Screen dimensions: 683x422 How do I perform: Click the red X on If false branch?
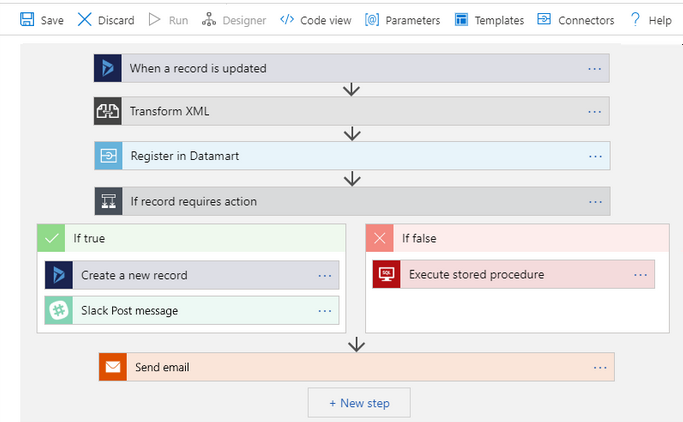(380, 238)
